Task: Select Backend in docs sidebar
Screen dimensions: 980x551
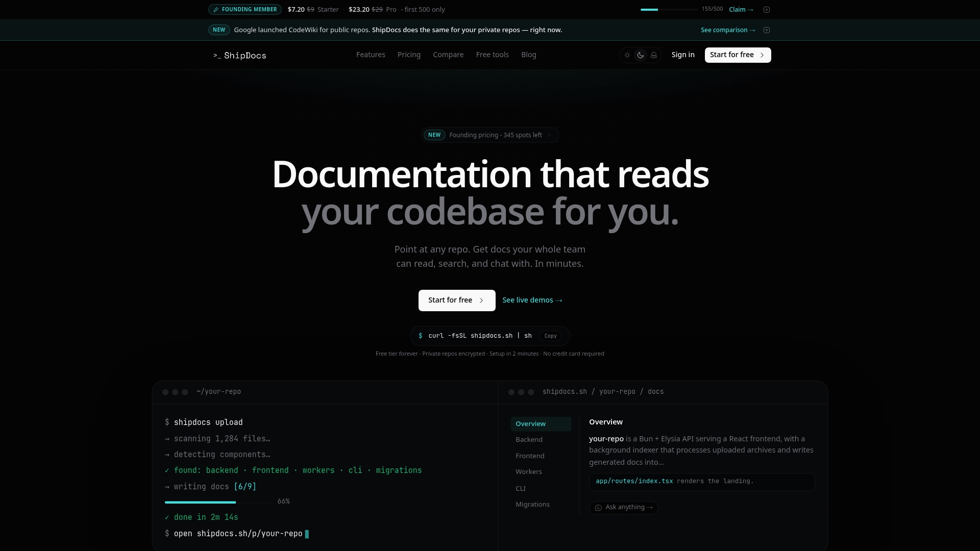Action: pos(529,440)
